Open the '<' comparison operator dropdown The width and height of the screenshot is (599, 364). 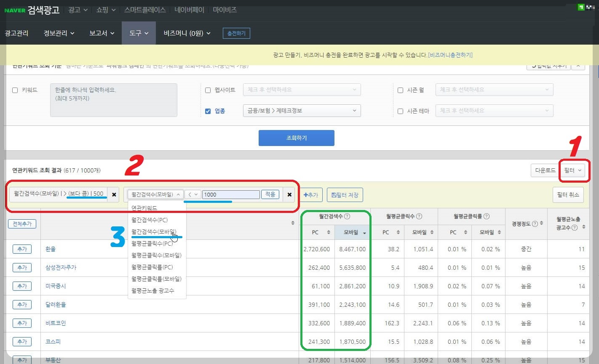(x=193, y=194)
